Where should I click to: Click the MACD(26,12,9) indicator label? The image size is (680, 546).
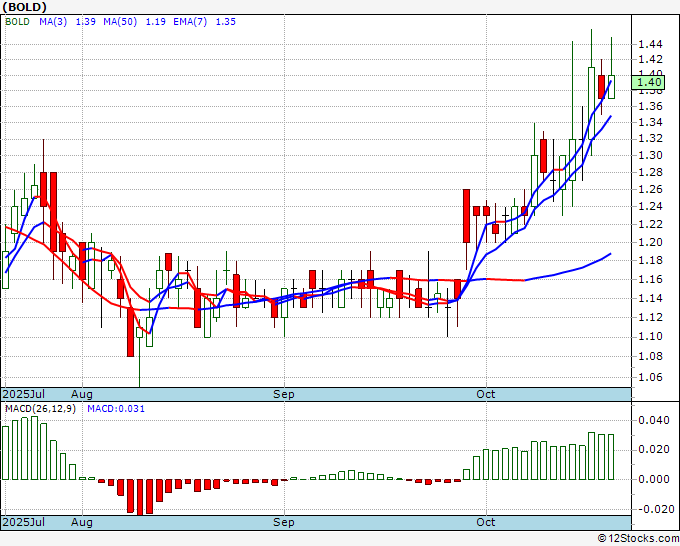click(40, 409)
